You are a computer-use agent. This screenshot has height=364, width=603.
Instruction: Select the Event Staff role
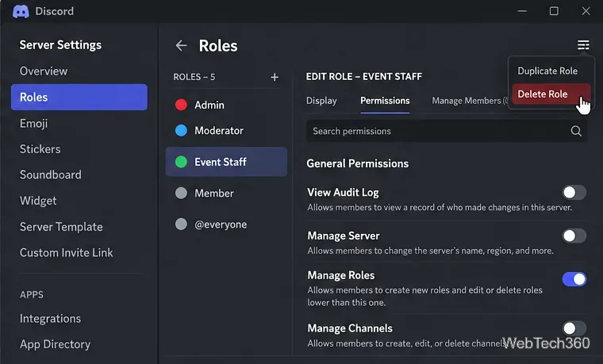[x=226, y=162]
